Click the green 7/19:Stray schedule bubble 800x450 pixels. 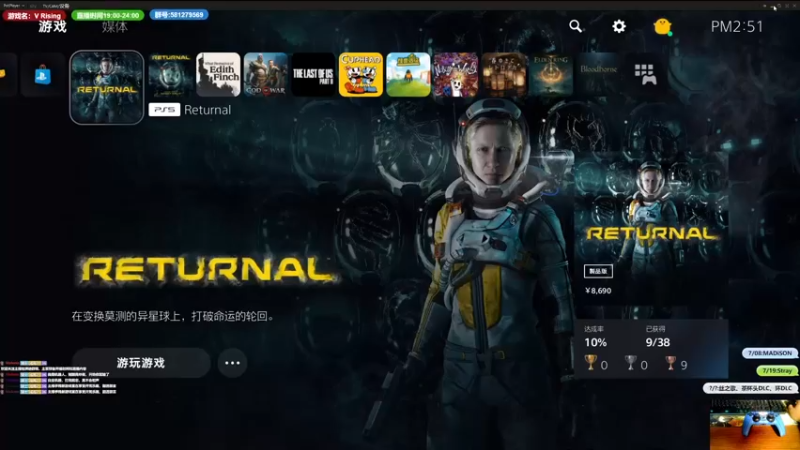click(x=777, y=371)
